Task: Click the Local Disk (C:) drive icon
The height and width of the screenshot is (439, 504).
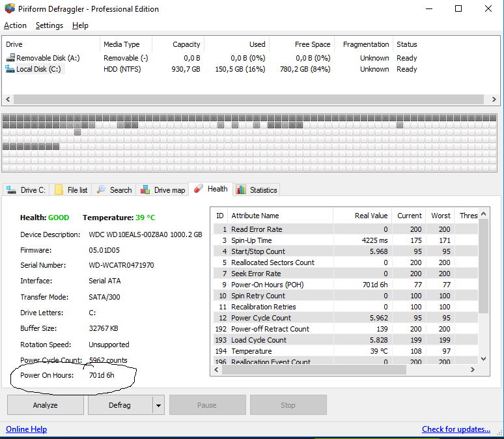Action: (x=10, y=69)
